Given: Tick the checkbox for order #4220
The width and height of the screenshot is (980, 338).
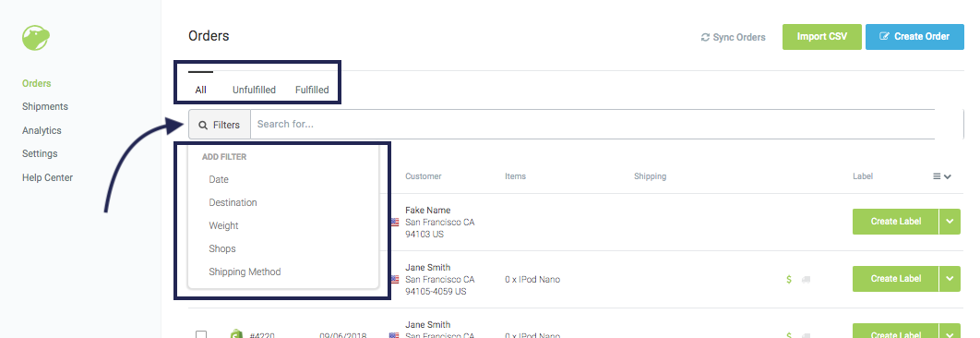Looking at the screenshot, I should [201, 335].
